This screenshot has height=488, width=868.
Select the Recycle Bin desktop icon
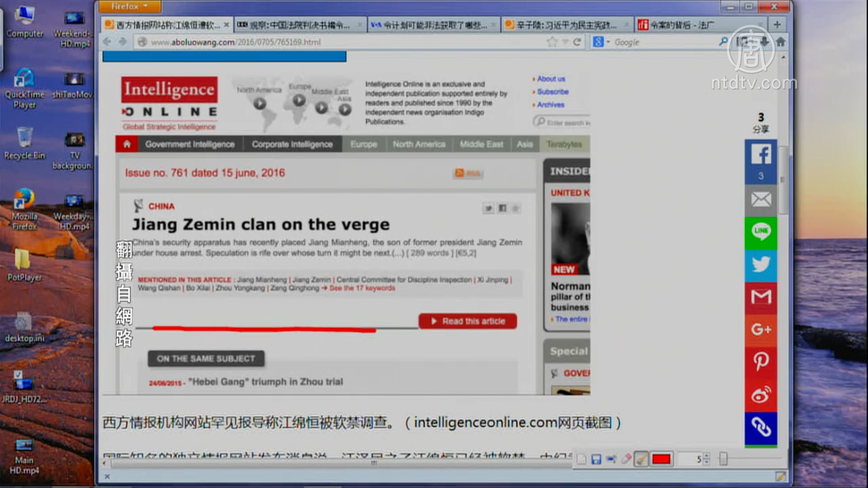(24, 143)
